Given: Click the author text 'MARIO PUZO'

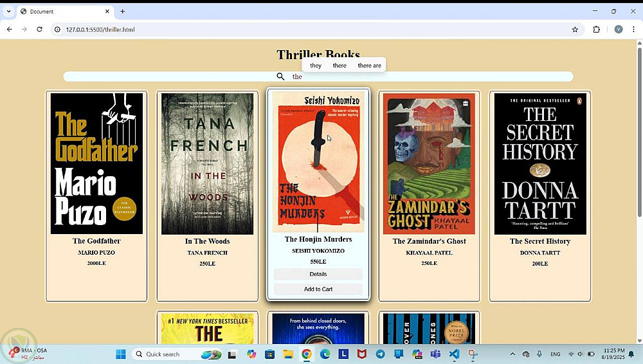Looking at the screenshot, I should coord(96,252).
